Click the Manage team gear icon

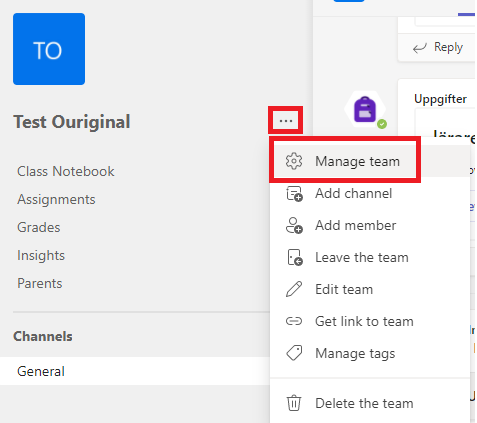(294, 161)
